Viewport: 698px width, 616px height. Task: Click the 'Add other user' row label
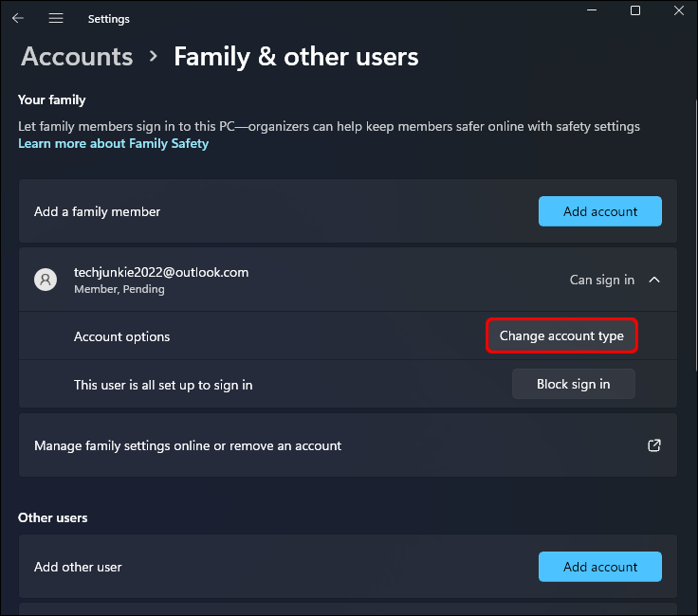78,567
